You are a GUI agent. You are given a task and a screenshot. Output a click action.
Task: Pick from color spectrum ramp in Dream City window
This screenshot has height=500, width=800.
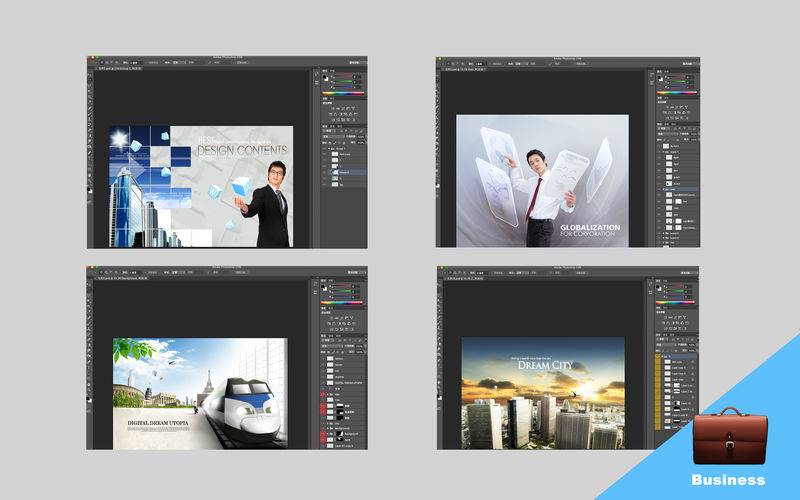pos(675,303)
